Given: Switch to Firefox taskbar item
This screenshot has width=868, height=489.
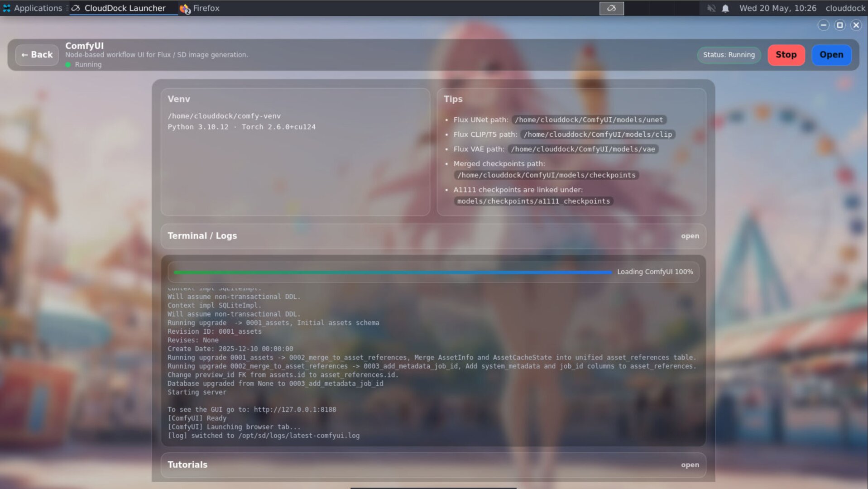Looking at the screenshot, I should [x=200, y=8].
